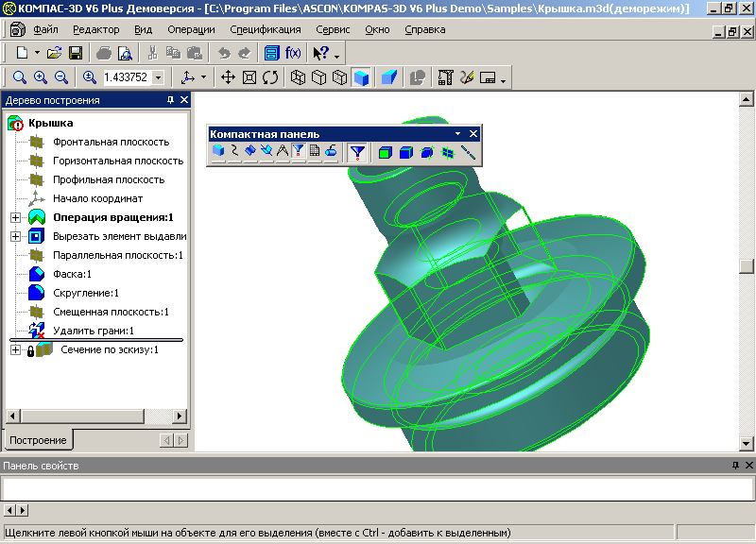The image size is (756, 544).
Task: Pin the Дерево построения panel
Action: click(170, 100)
